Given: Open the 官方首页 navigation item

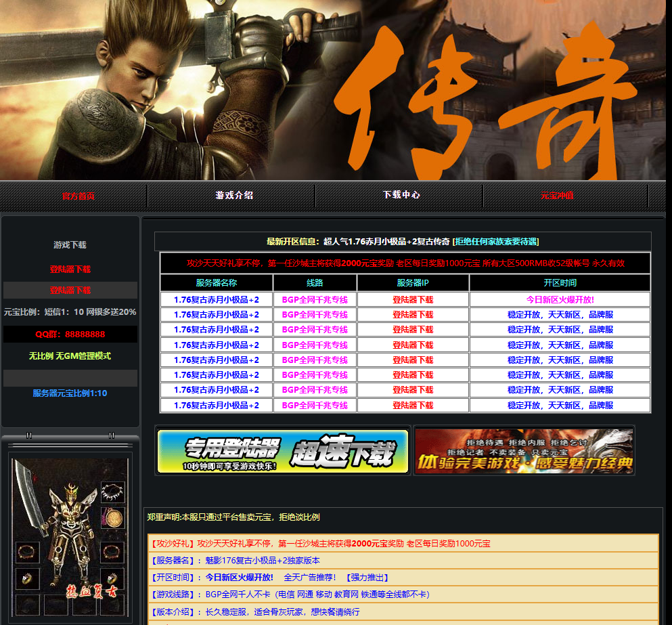Looking at the screenshot, I should [x=79, y=196].
